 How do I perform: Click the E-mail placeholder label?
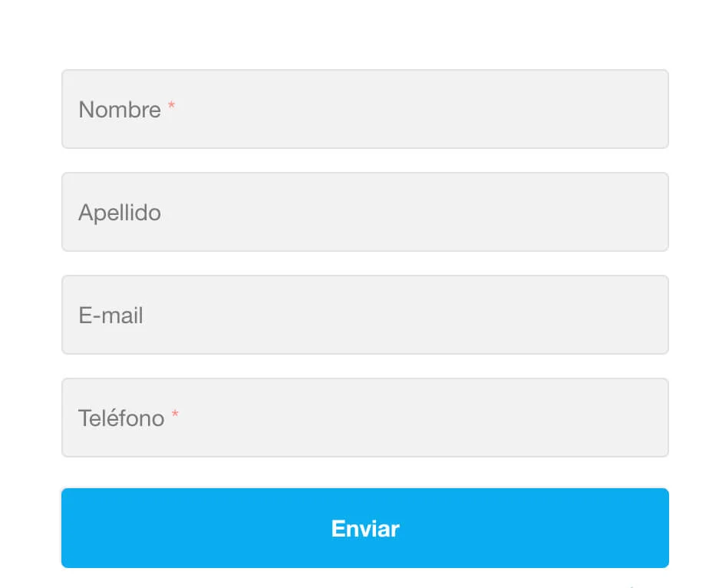(x=110, y=315)
